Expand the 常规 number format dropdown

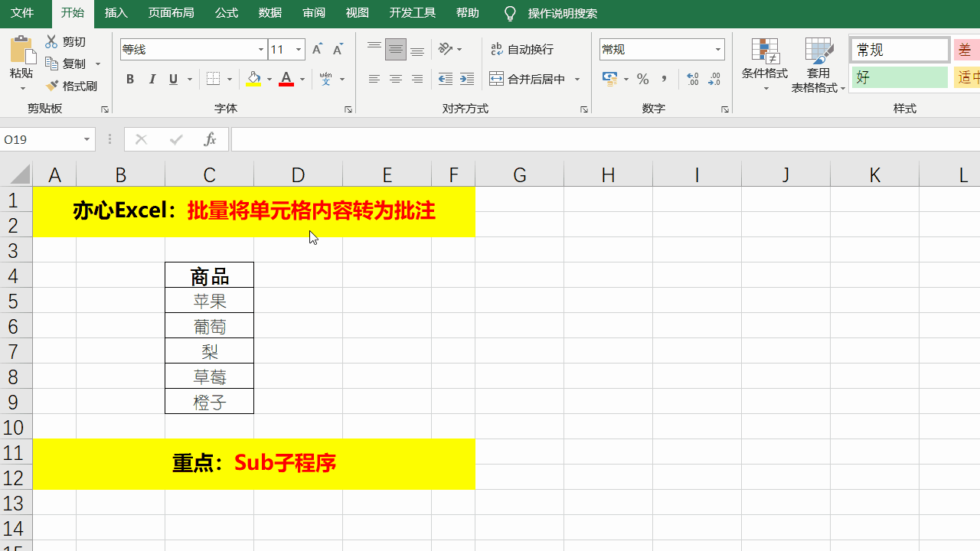click(718, 50)
